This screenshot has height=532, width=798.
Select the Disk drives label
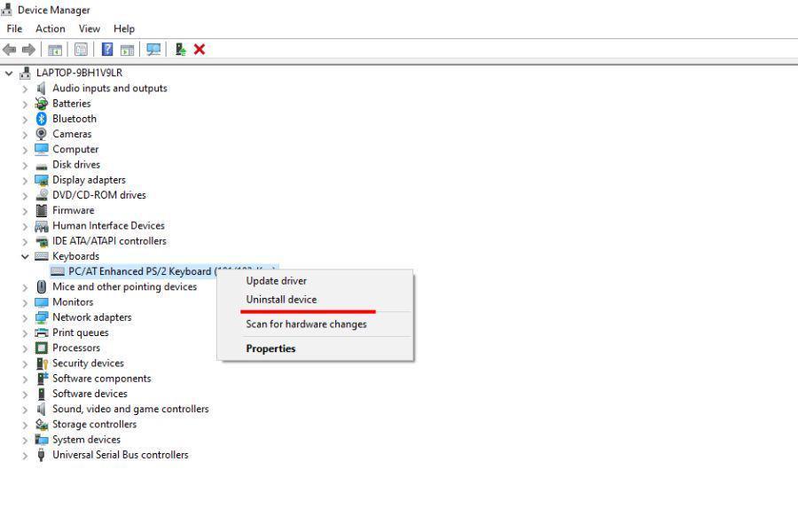[x=76, y=164]
